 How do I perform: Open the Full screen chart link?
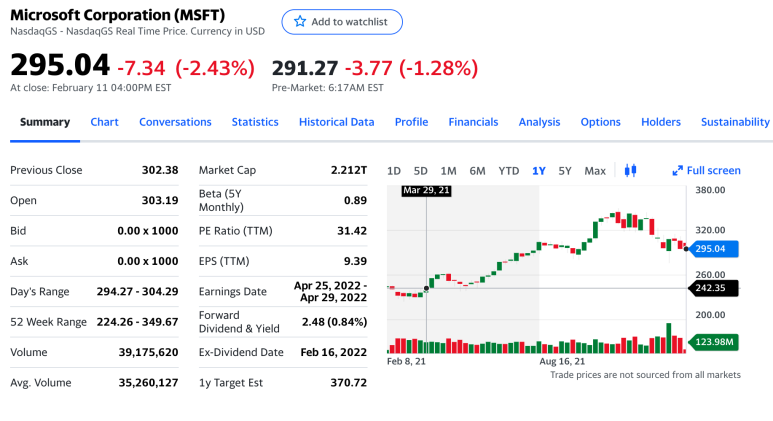click(706, 171)
